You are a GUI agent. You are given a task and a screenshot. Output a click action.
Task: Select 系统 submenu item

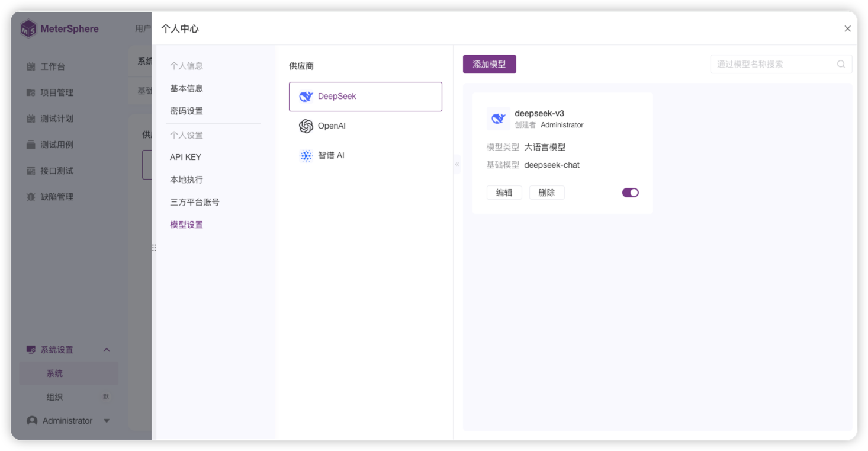69,373
